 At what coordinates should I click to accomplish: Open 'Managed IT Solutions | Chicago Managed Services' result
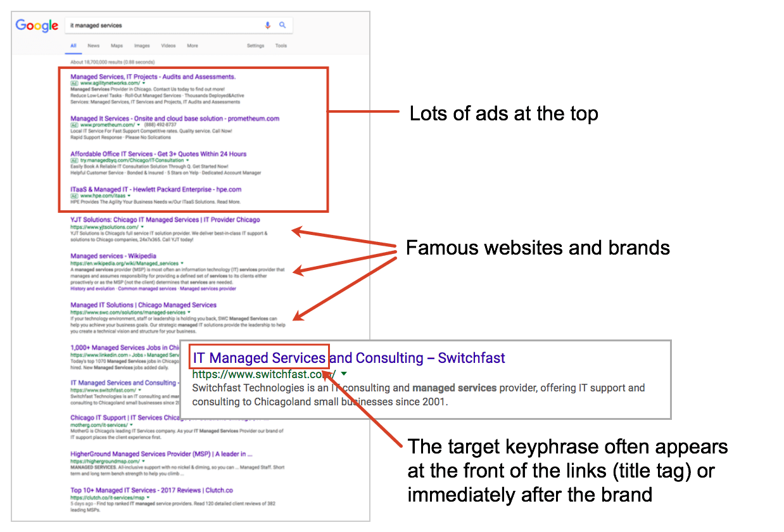click(x=144, y=305)
